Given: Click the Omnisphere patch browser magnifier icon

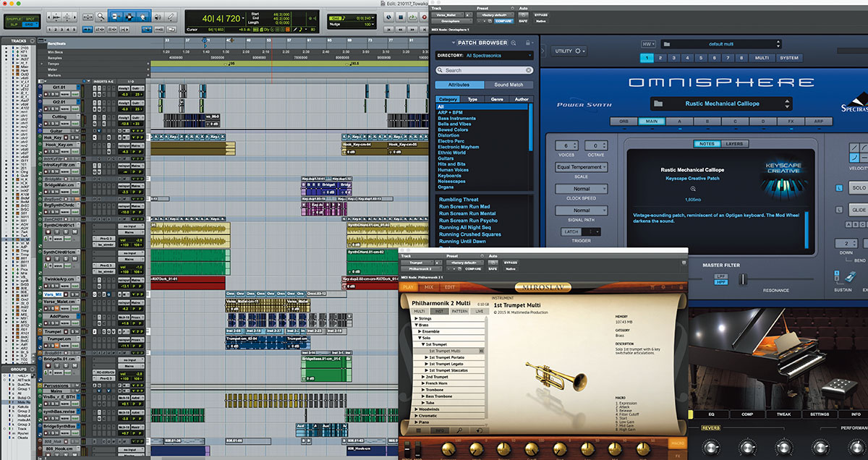Looking at the screenshot, I should pos(513,43).
